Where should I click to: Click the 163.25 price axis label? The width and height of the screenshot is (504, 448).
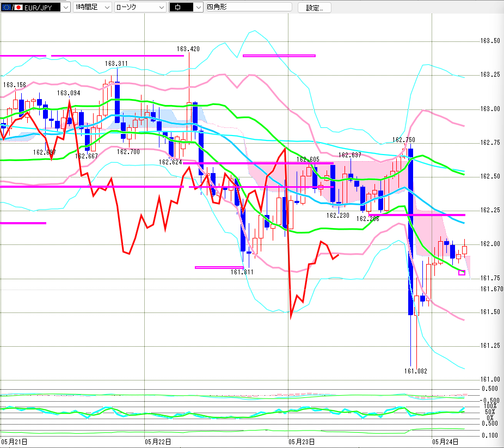tap(490, 75)
